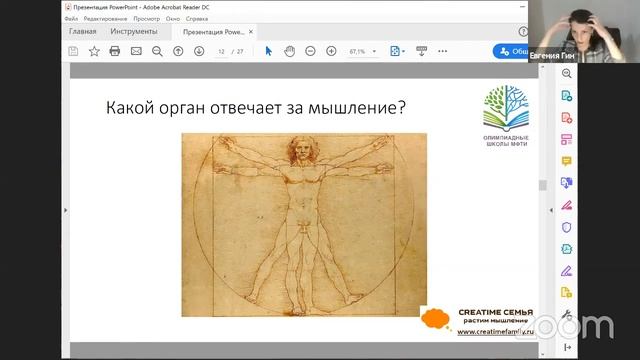
Task: Click the Vitruvian Man image
Action: [x=304, y=224]
